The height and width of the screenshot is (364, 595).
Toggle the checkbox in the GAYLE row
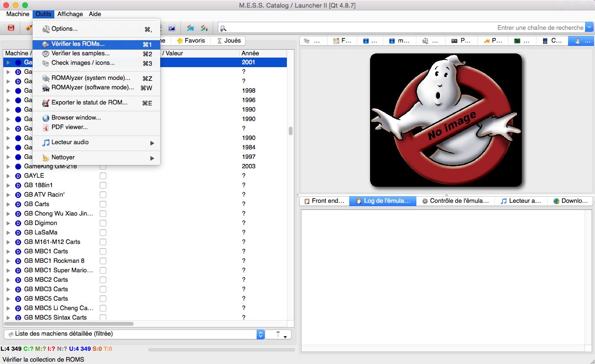point(103,176)
